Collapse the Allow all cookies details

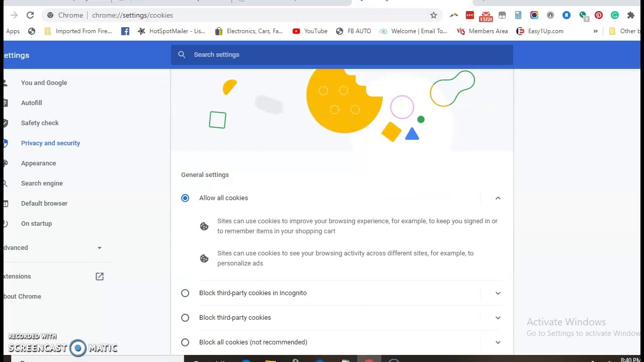[498, 198]
